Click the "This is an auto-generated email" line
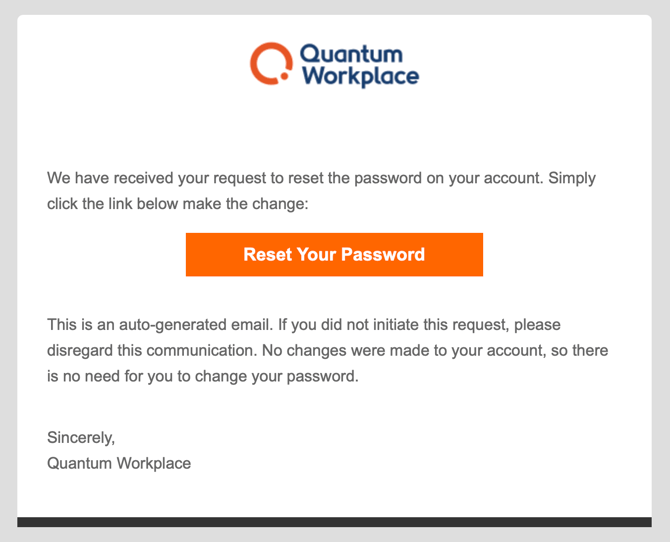 [x=303, y=325]
